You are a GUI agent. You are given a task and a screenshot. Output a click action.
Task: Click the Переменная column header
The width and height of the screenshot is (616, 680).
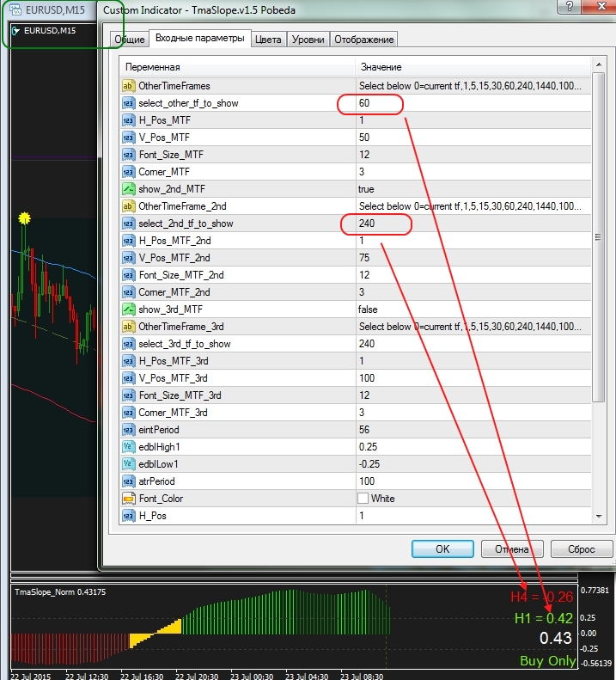(x=238, y=67)
